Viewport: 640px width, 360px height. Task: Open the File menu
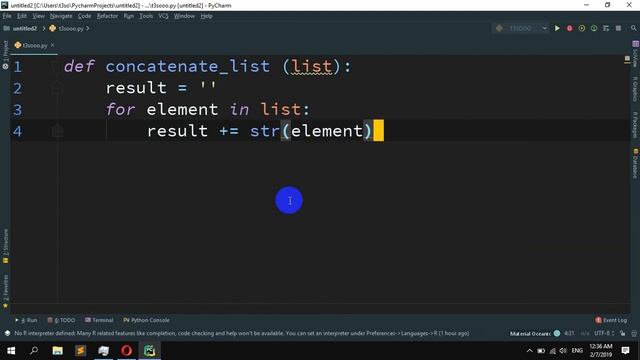[x=7, y=16]
